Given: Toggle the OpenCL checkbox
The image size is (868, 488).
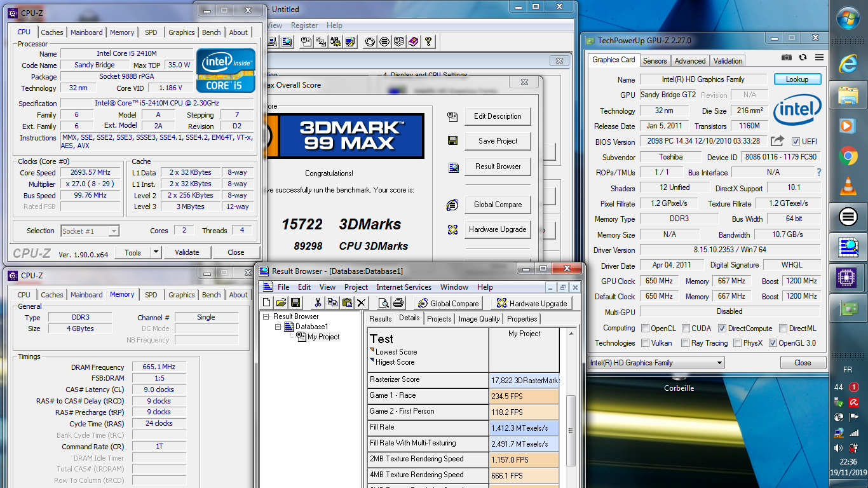Looking at the screenshot, I should point(646,329).
